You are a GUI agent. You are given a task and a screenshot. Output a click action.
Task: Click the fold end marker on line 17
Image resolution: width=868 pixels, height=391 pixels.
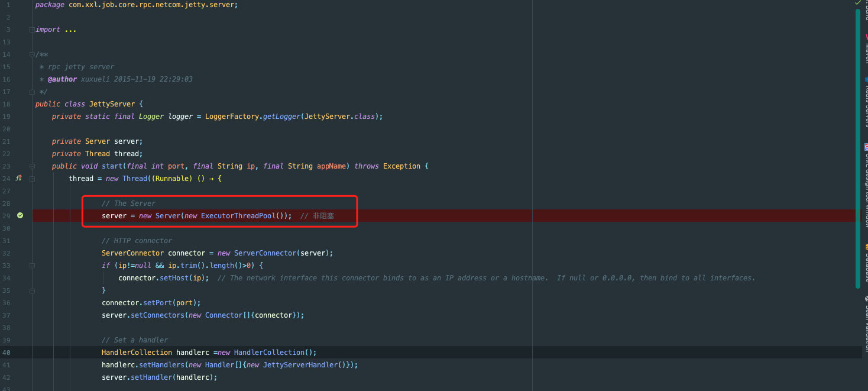click(32, 92)
